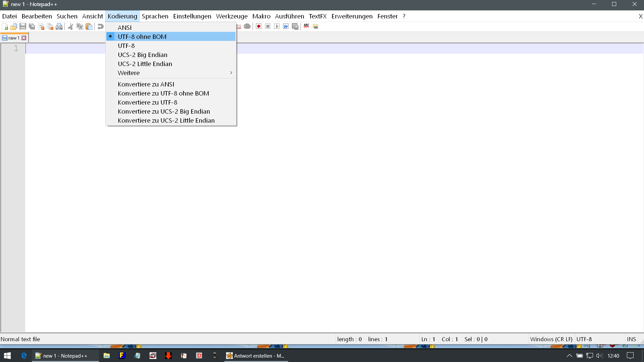Click the Open file toolbar icon

click(14, 26)
